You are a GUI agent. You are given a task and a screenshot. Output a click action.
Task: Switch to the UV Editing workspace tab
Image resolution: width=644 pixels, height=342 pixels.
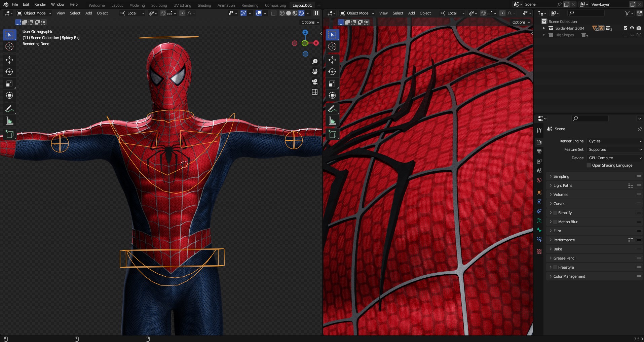pos(182,5)
